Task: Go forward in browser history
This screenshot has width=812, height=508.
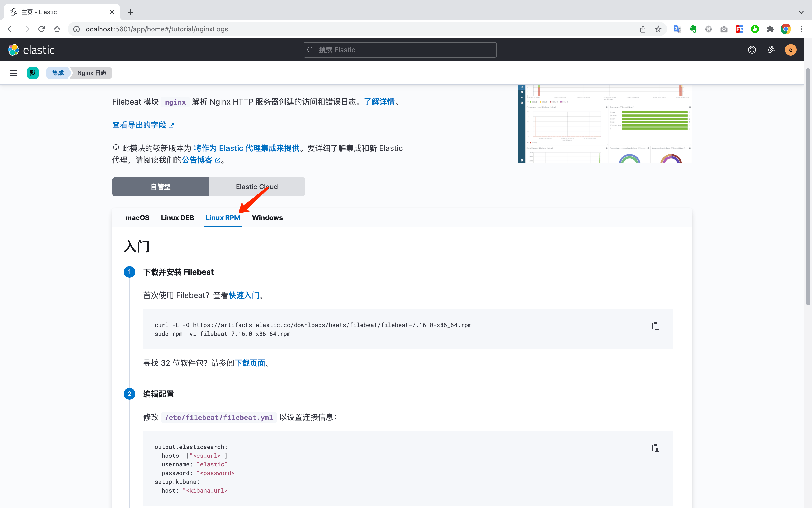Action: [26, 29]
